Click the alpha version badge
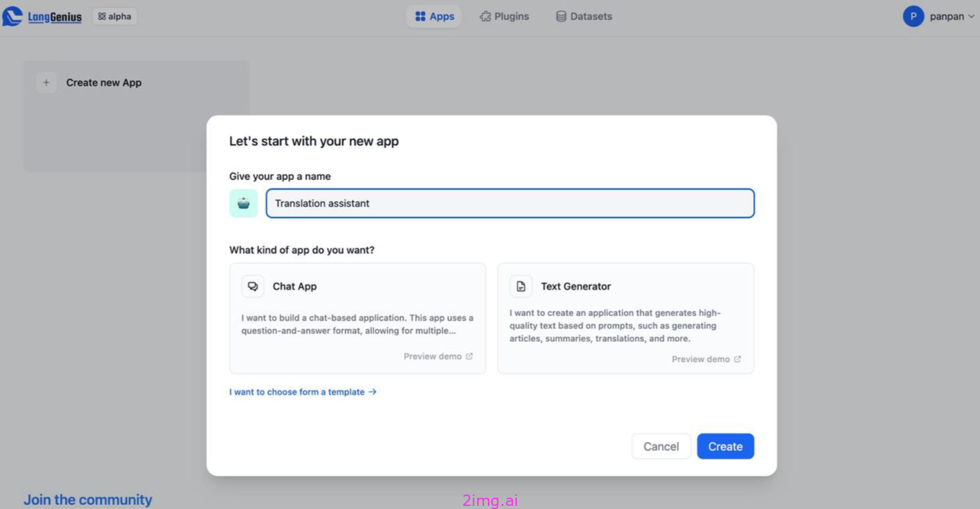980x509 pixels. click(115, 16)
